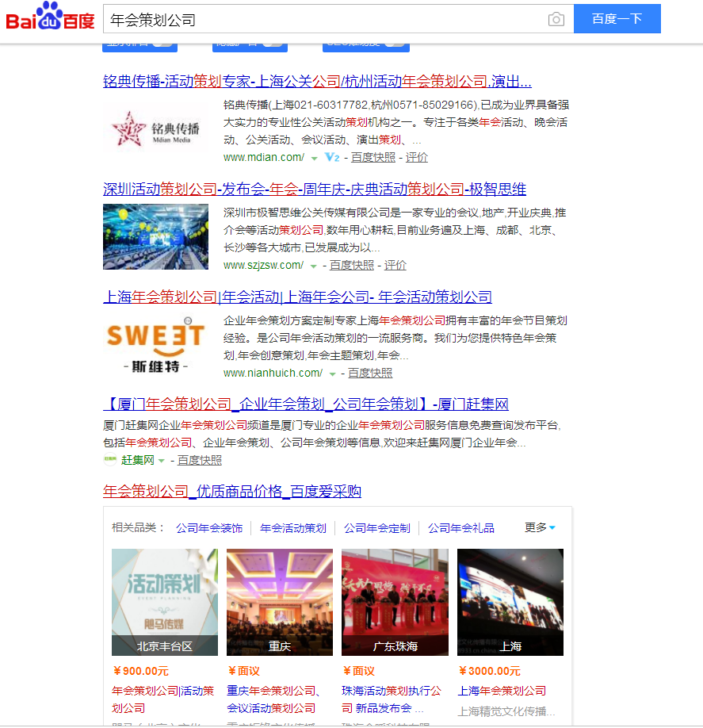Open product link 上海年会策划公司
The width and height of the screenshot is (703, 728).
coord(502,691)
